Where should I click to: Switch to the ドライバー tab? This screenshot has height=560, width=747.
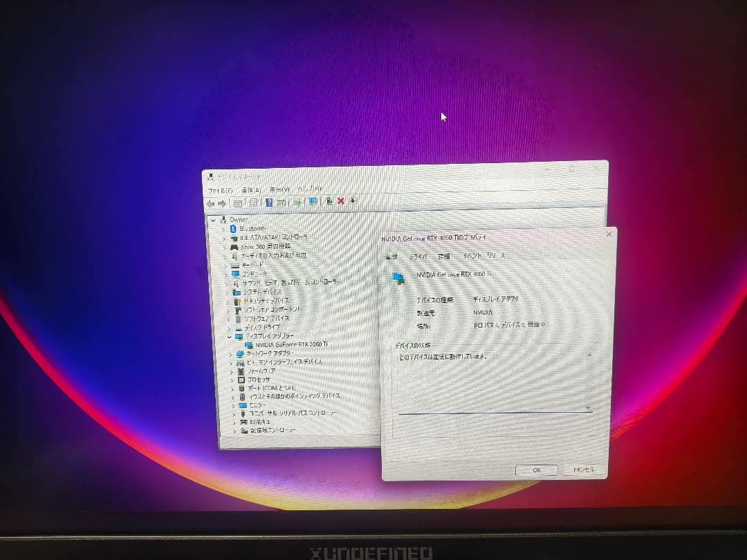click(419, 256)
